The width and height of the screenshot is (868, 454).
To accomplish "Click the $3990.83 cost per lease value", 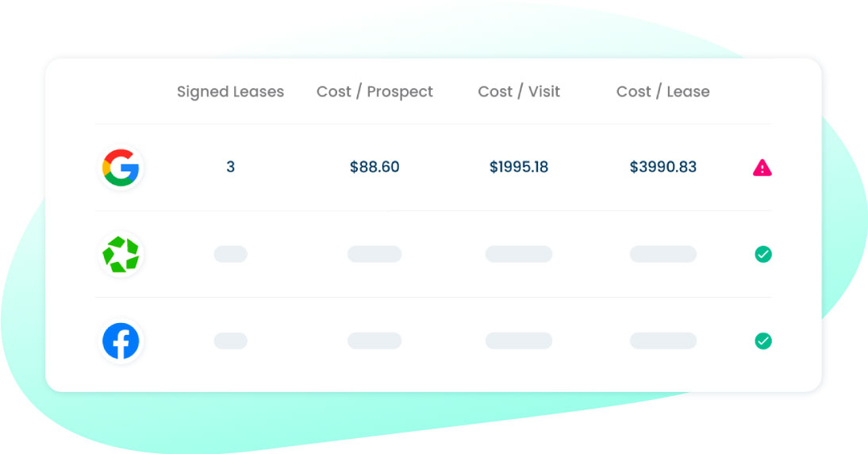I will click(663, 167).
